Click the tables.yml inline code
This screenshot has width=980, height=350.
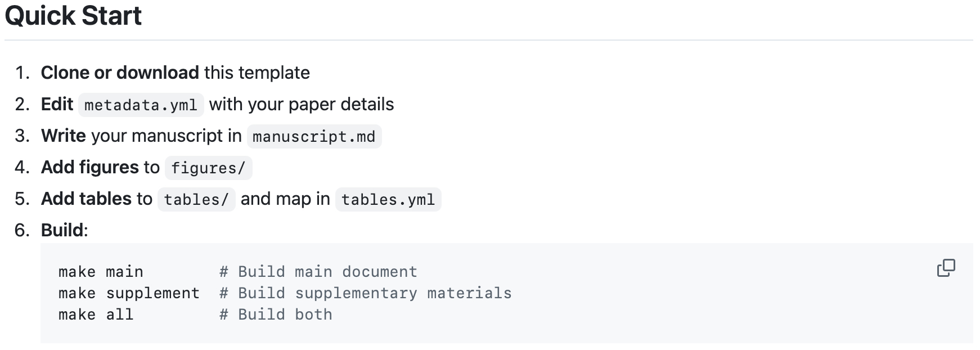(388, 200)
